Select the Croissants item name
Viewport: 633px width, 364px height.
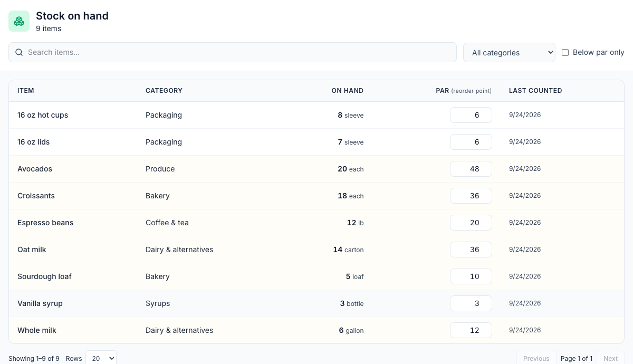click(x=36, y=196)
